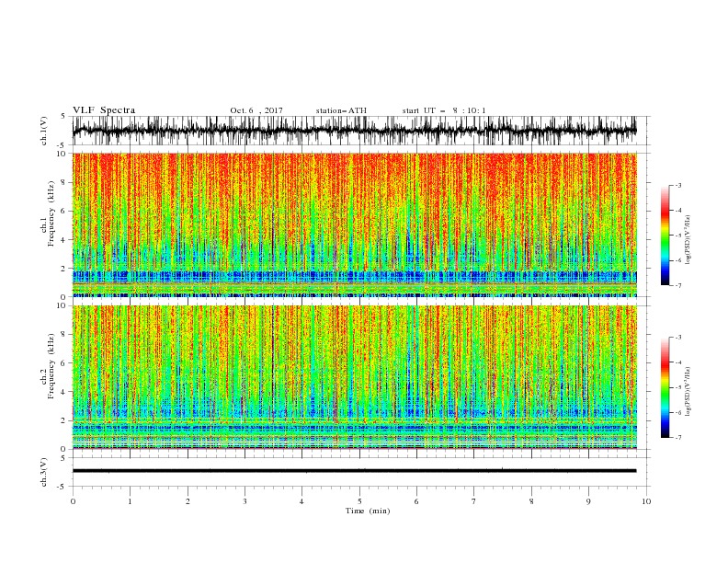Click inside the ch.1 spectrogram panel
The width and height of the screenshot is (728, 563).
click(x=354, y=224)
